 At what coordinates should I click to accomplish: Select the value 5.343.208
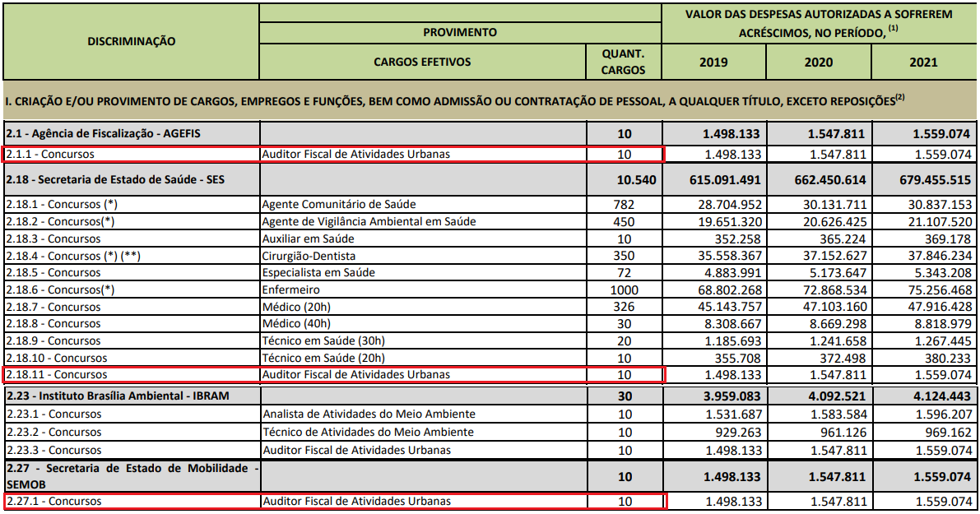[x=944, y=273]
